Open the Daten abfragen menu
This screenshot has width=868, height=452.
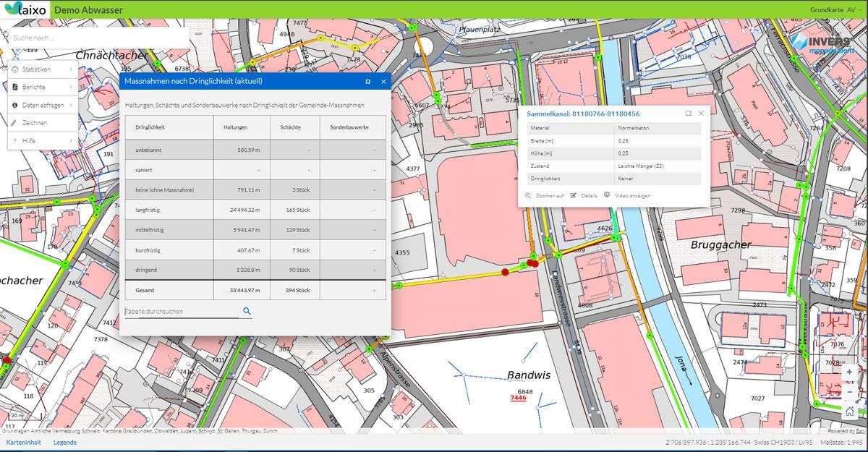click(42, 105)
